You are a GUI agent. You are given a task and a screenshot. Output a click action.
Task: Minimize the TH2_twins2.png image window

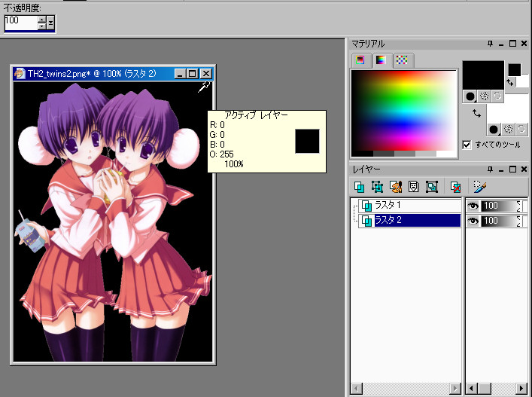(x=180, y=73)
